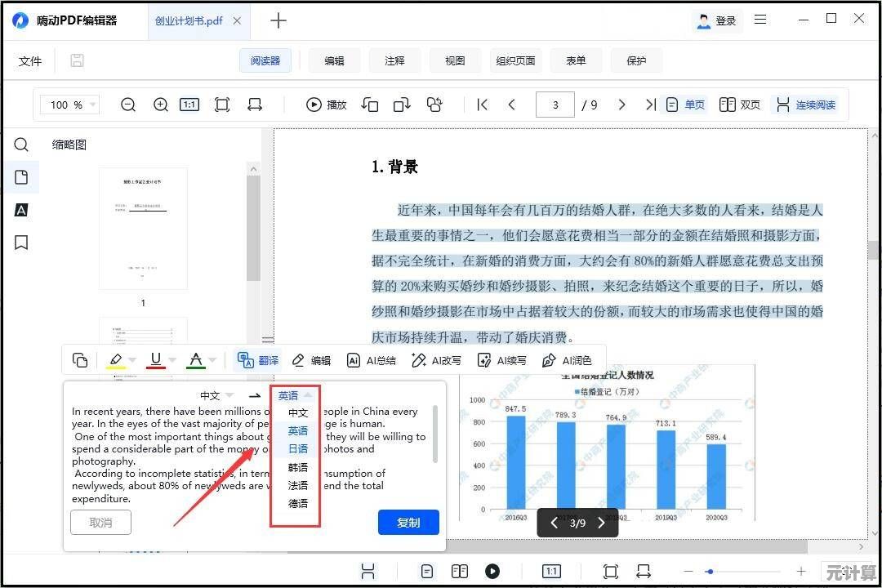This screenshot has height=588, width=882.
Task: Switch to 视图 tab
Action: pyautogui.click(x=455, y=60)
